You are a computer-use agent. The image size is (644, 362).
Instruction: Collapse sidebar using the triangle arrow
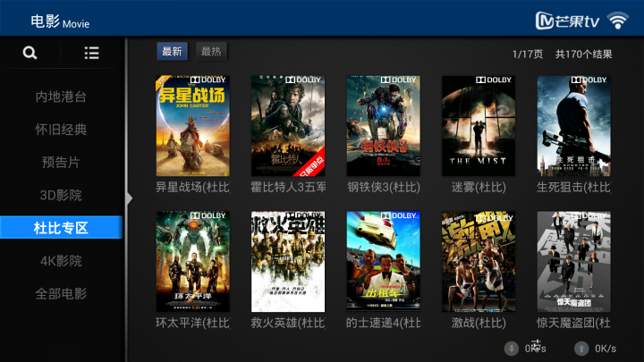pos(129,198)
